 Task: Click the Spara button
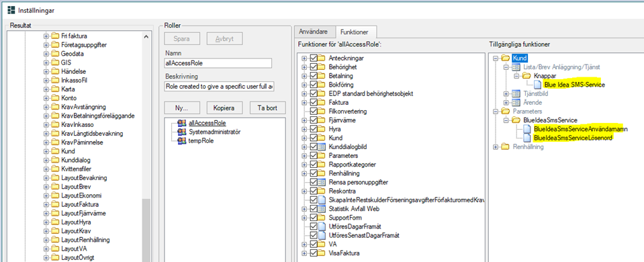point(181,38)
